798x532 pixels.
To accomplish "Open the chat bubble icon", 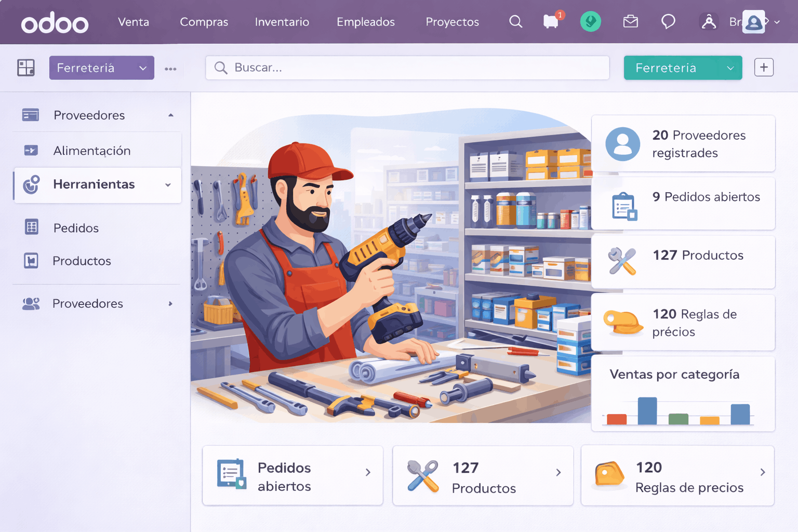I will tap(668, 22).
